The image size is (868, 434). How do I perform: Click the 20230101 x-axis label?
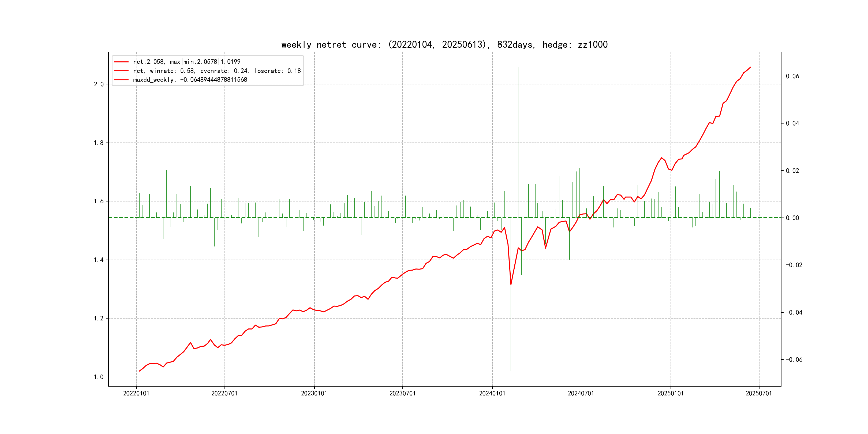coord(314,394)
